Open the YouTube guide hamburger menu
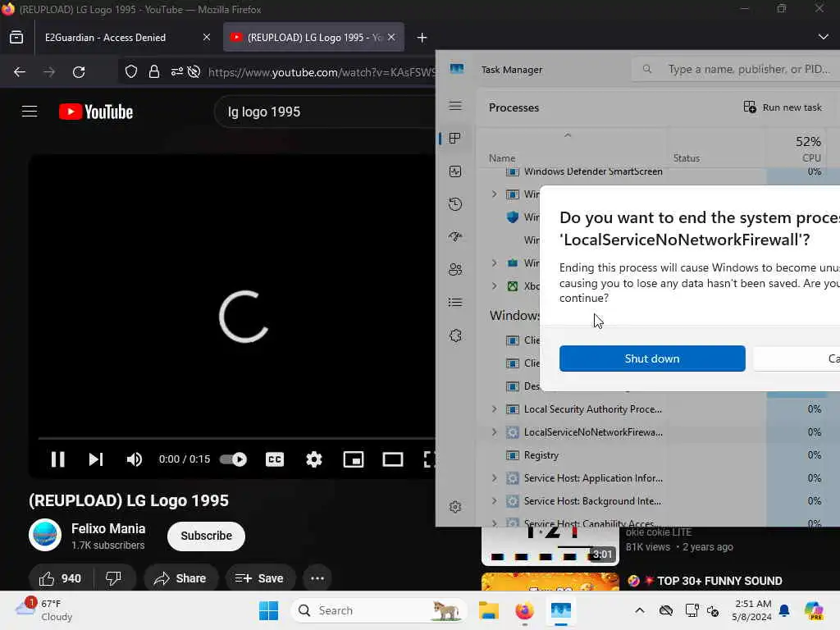Viewport: 840px width, 630px height. [x=30, y=112]
